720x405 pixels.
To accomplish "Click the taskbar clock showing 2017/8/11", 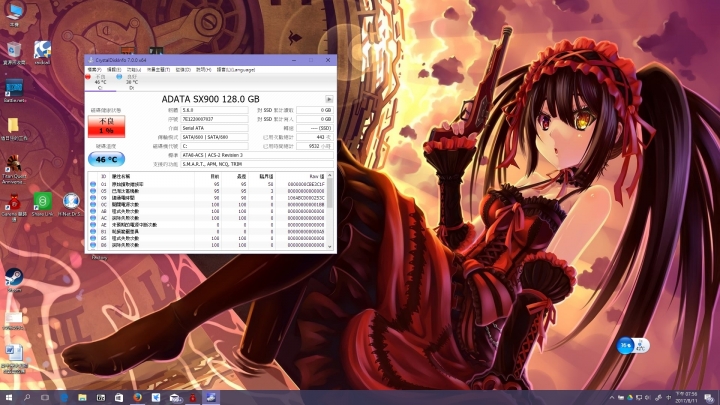I will point(686,398).
